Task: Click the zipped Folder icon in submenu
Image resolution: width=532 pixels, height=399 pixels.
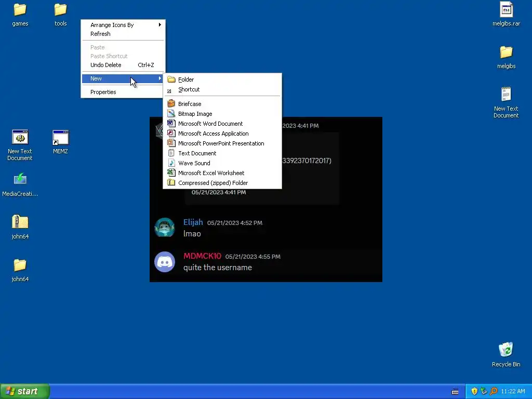Action: (171, 182)
